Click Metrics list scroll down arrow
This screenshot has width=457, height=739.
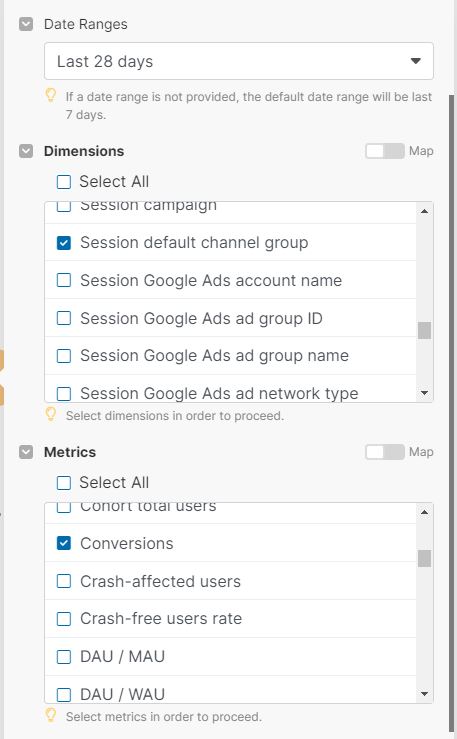pyautogui.click(x=424, y=694)
